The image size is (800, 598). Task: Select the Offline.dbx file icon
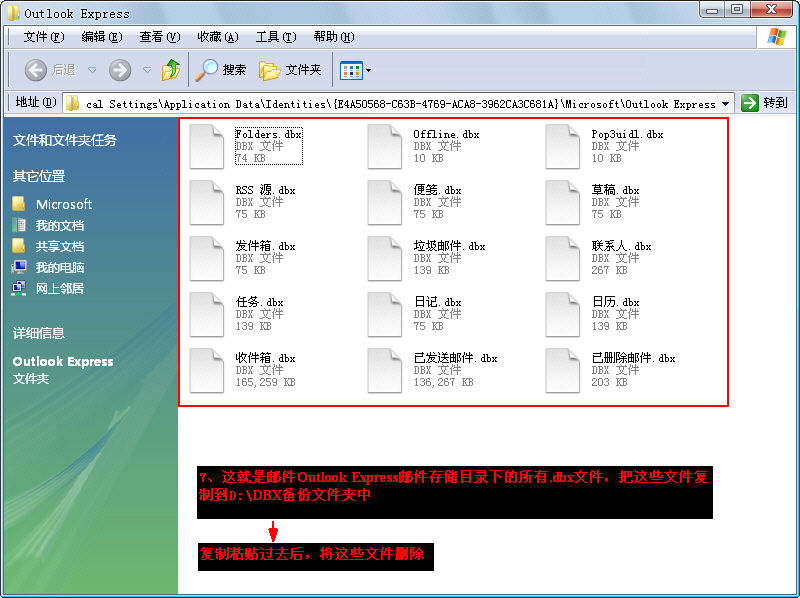pos(385,146)
